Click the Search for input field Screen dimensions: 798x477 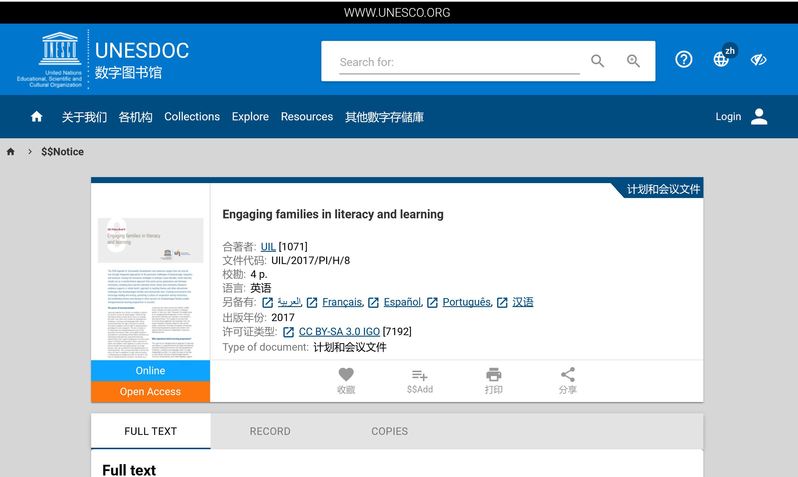(x=458, y=62)
